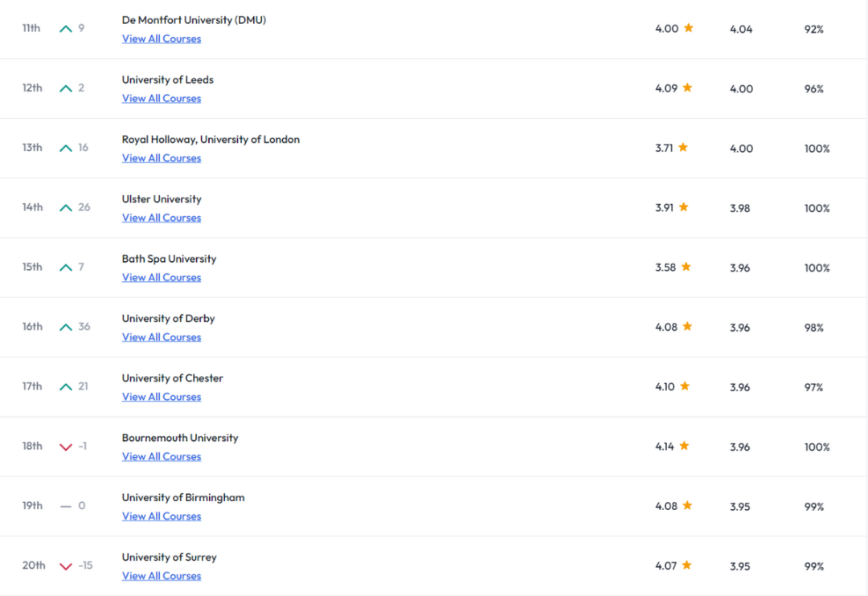Viewport: 868px width, 596px height.
Task: Click the 4.14 rating for Bournemouth University
Action: [665, 447]
